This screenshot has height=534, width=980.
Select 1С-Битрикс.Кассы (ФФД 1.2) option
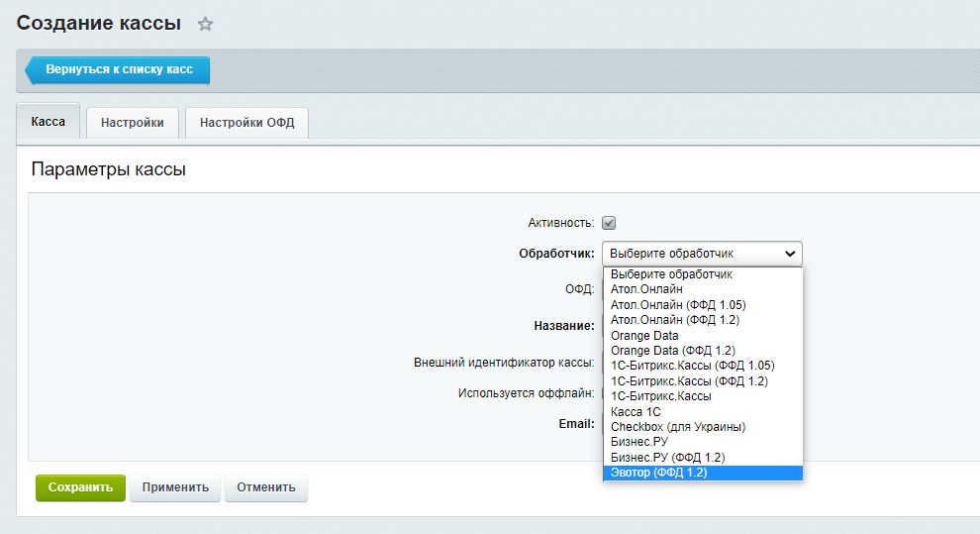pyautogui.click(x=689, y=381)
